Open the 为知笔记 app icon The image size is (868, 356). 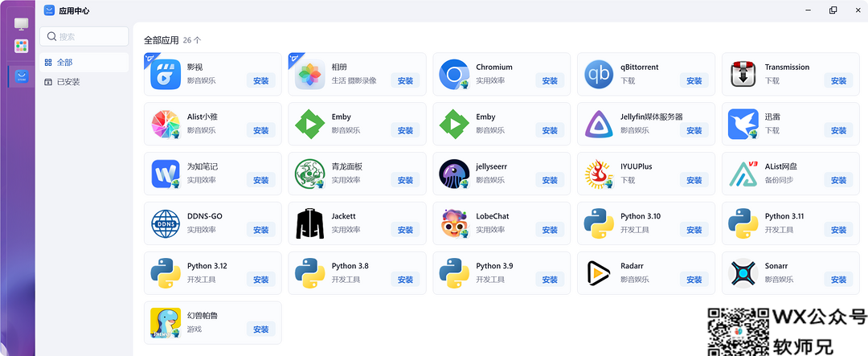[166, 174]
